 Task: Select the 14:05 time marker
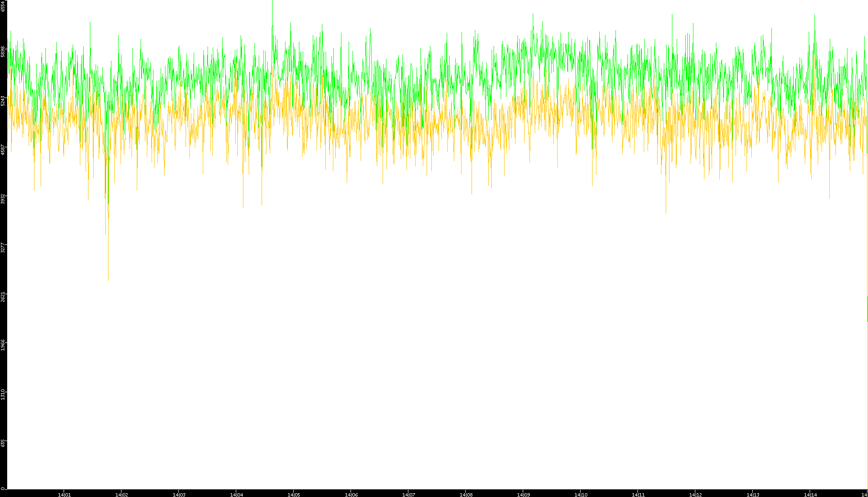(294, 495)
